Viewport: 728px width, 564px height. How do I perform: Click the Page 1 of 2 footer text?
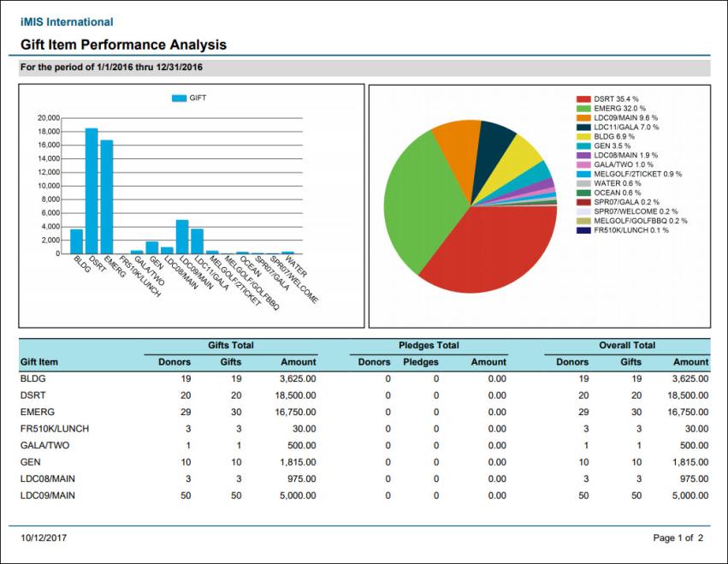678,538
